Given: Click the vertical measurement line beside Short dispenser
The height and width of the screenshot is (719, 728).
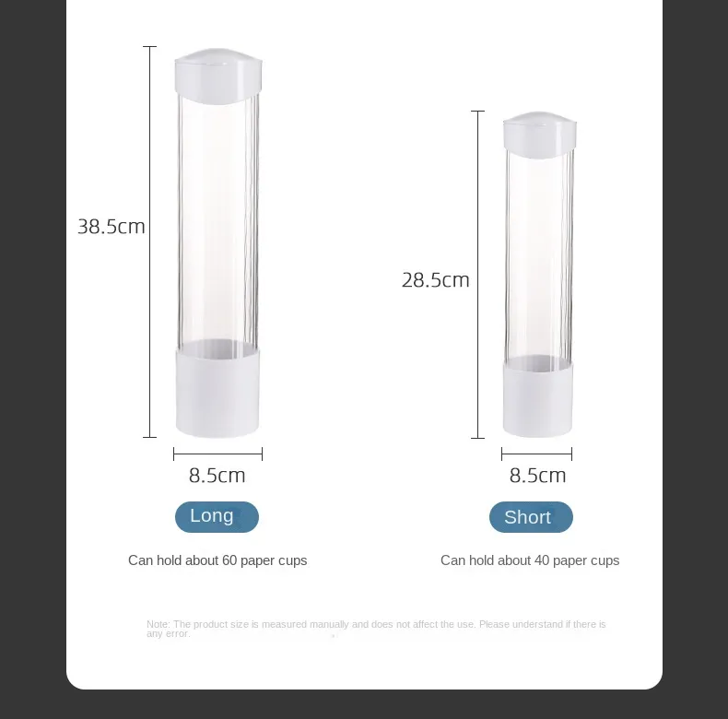Looking at the screenshot, I should pyautogui.click(x=477, y=275).
